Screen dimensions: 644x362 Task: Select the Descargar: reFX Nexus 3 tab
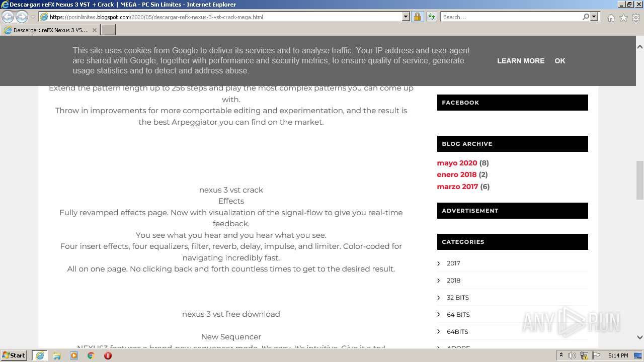[x=50, y=30]
